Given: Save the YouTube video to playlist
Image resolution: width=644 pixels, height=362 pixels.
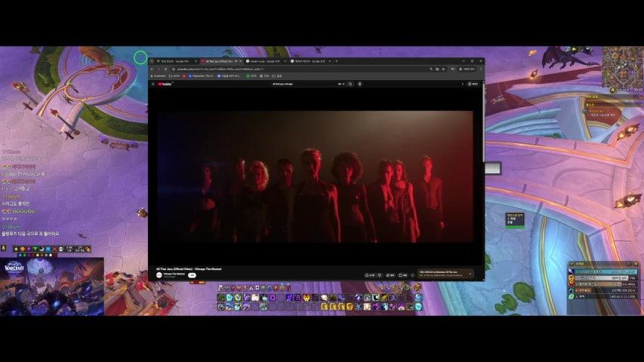Looking at the screenshot, I should pos(403,275).
